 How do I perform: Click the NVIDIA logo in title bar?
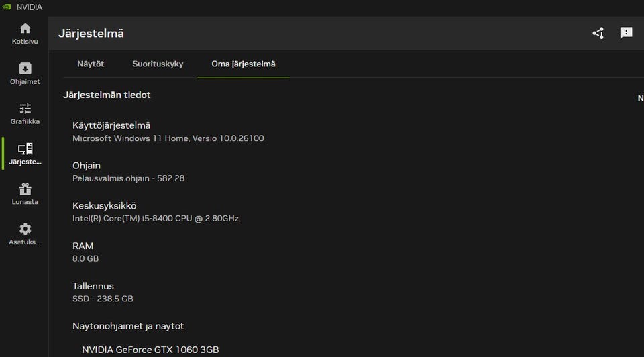(6, 7)
